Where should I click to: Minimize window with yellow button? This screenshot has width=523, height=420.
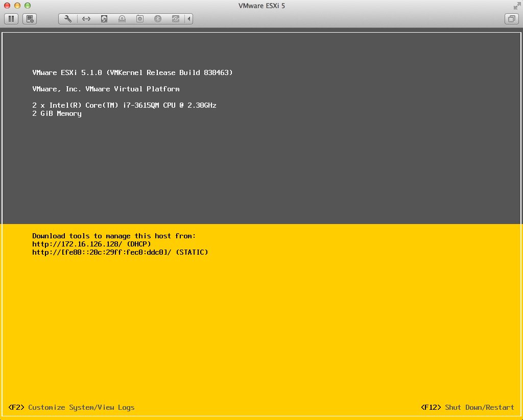[16, 6]
